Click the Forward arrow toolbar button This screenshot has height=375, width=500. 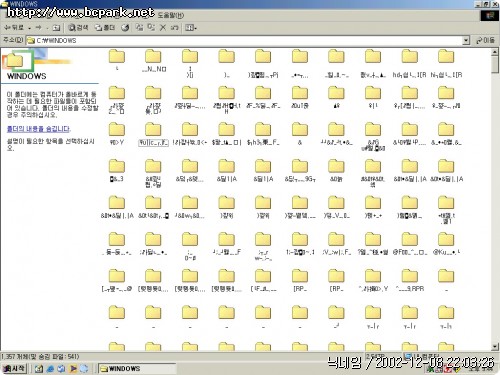point(39,28)
